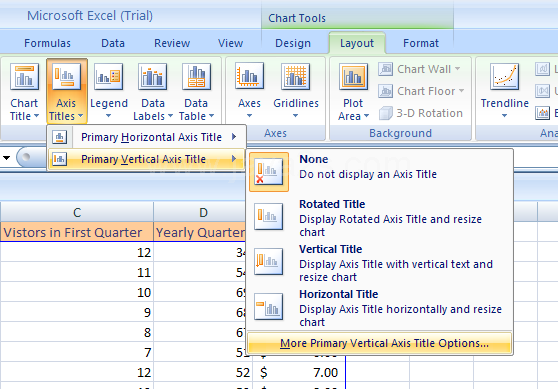Switch to the Data tab

point(113,43)
